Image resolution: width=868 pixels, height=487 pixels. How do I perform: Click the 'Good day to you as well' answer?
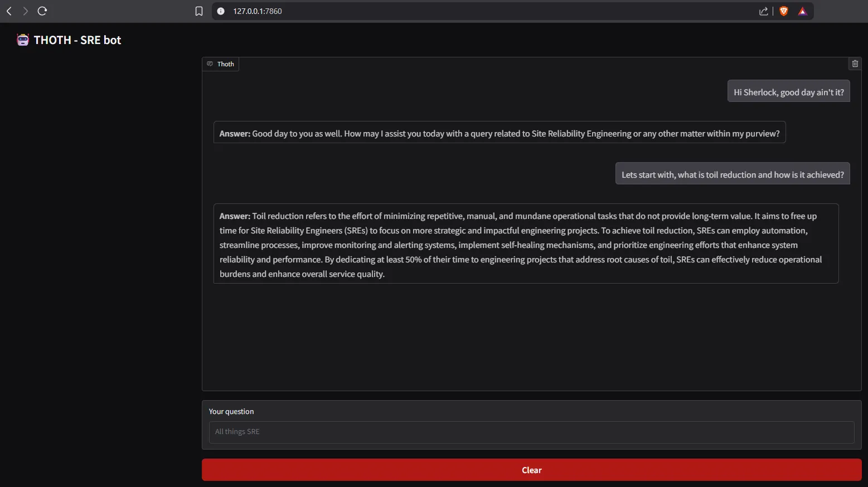coord(500,133)
